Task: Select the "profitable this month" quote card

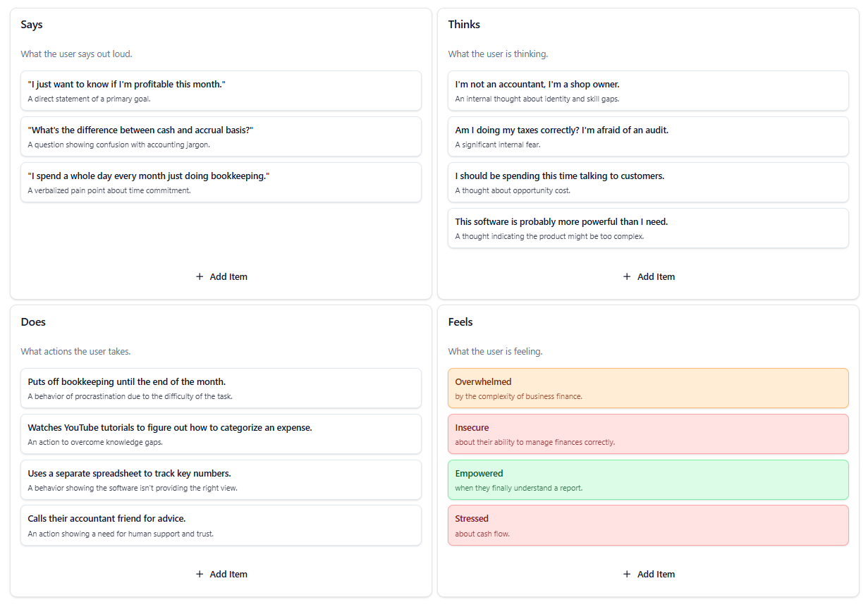Action: pyautogui.click(x=221, y=90)
